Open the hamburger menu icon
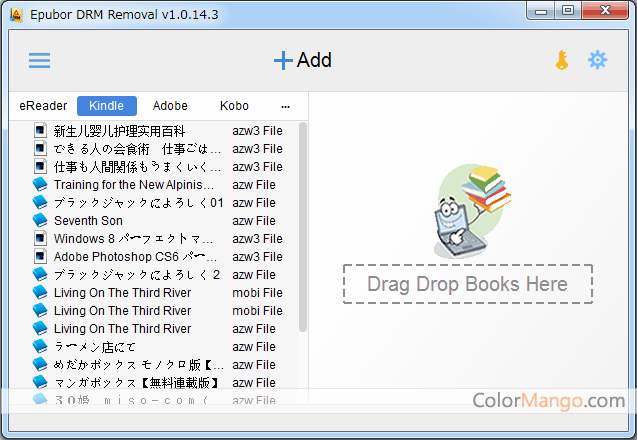The height and width of the screenshot is (440, 637). click(x=39, y=61)
